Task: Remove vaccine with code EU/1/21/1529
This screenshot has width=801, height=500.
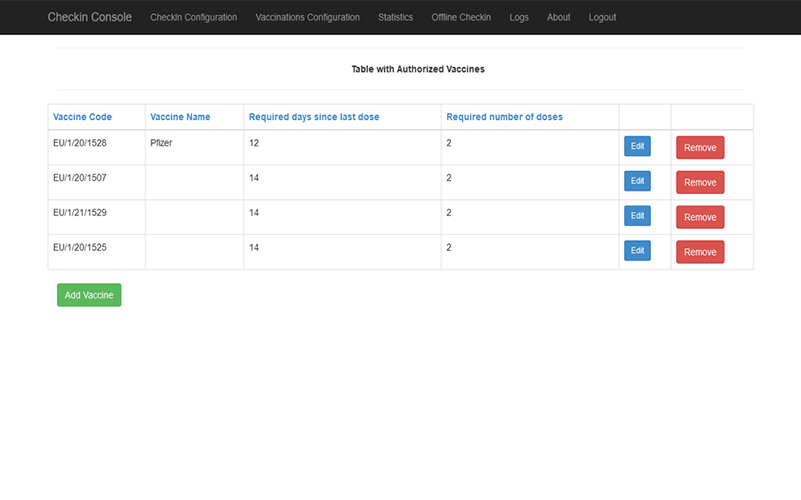Action: (700, 217)
